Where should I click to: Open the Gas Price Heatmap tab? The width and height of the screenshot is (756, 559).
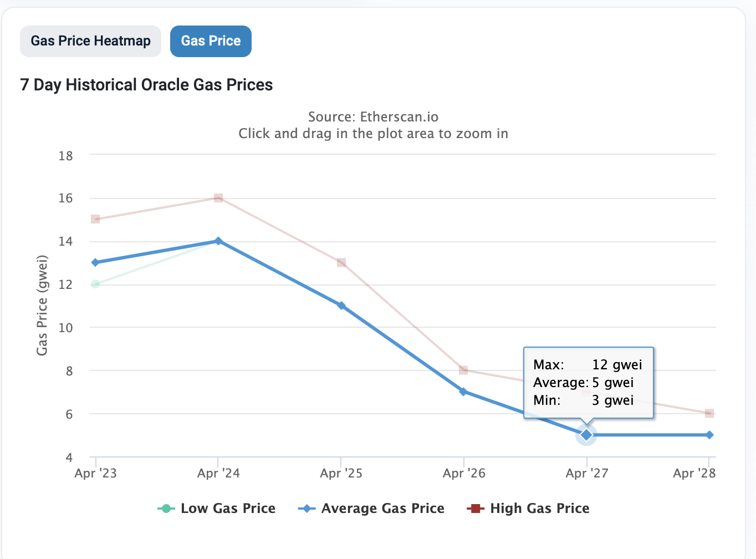point(90,41)
